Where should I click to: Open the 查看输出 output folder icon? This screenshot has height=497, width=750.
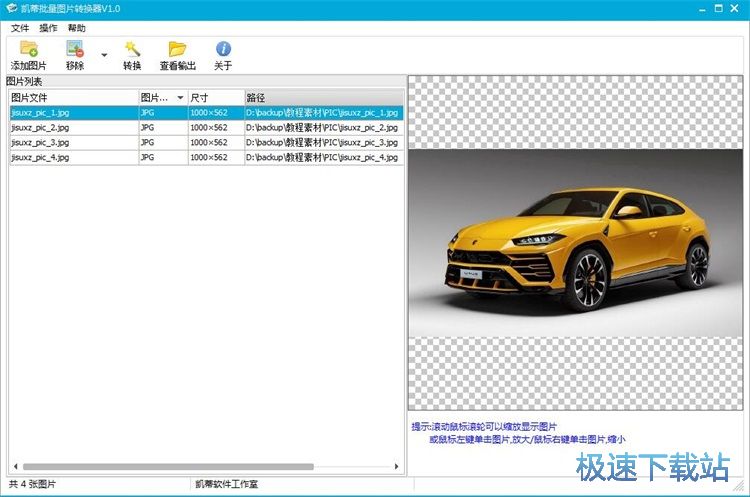177,49
